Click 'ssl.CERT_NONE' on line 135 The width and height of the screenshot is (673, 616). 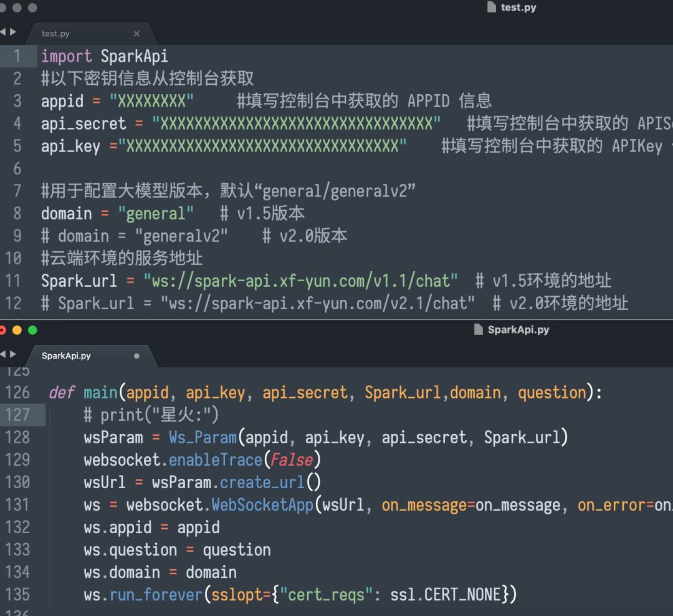click(x=446, y=595)
